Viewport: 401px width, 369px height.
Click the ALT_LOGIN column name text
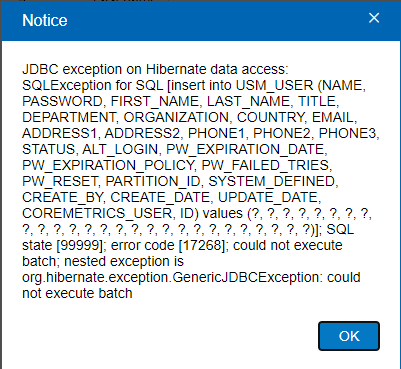(120, 150)
